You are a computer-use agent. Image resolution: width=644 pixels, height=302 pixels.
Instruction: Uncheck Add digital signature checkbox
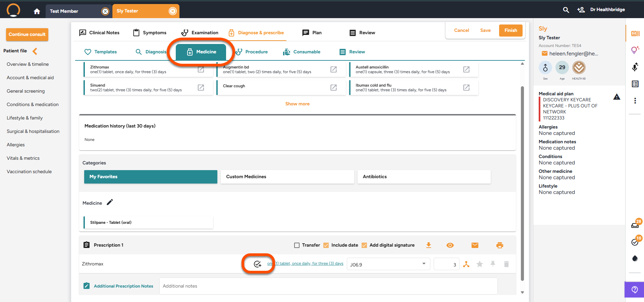(x=364, y=245)
